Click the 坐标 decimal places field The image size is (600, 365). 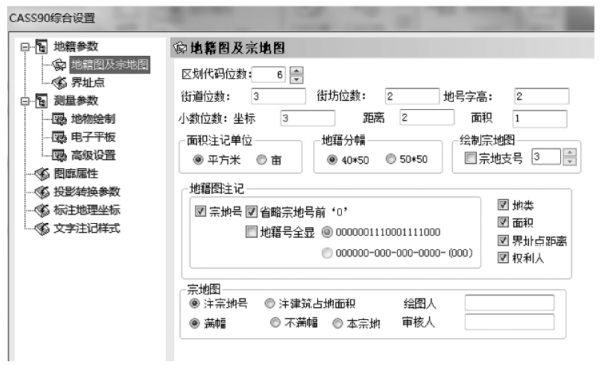(308, 118)
